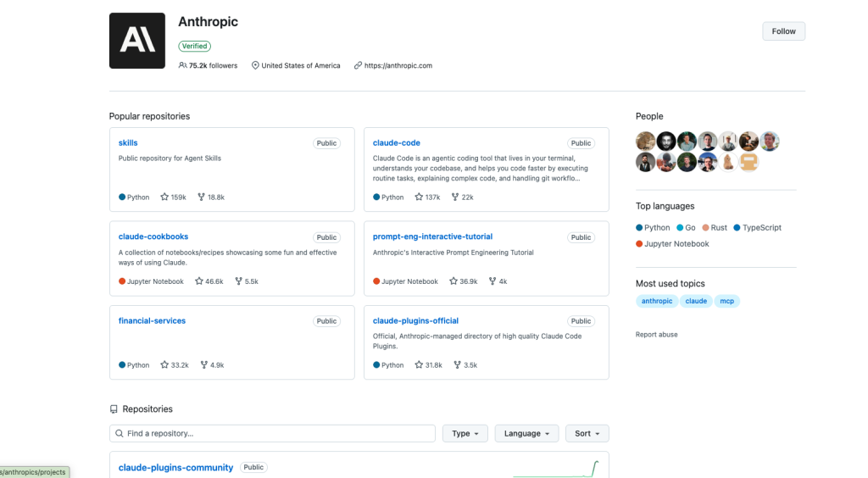Click the fork icon showing 22k on claude-code
The height and width of the screenshot is (478, 868).
click(x=455, y=197)
